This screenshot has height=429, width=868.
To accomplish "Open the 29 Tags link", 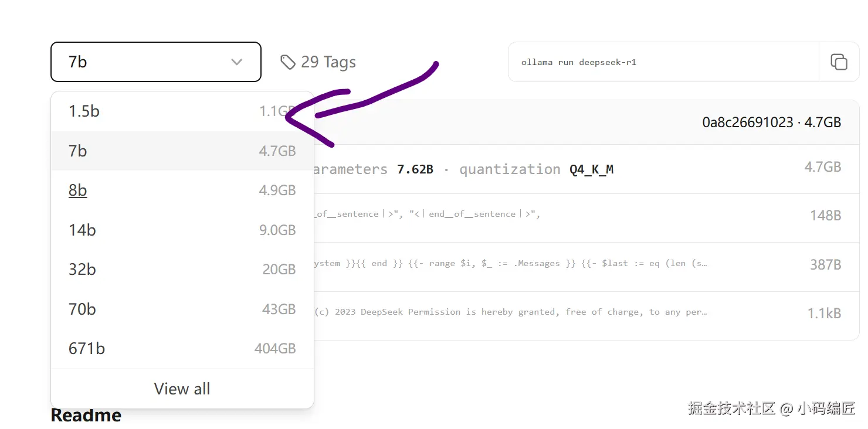I will 328,62.
